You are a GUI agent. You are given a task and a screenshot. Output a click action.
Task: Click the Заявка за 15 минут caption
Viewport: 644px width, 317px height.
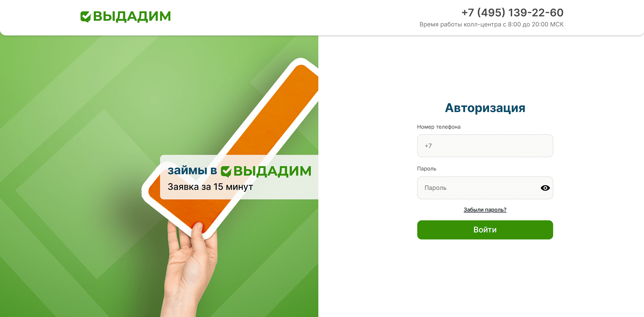(210, 187)
